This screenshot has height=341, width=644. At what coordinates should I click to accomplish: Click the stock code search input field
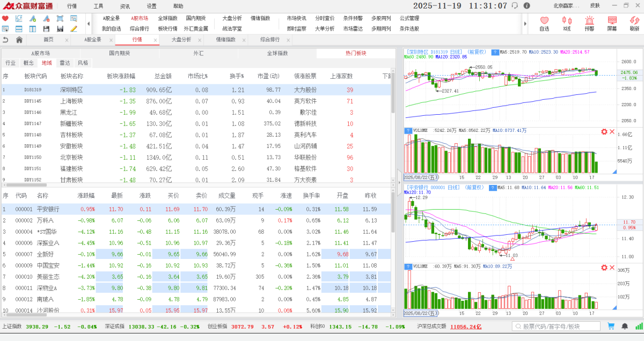tap(558, 326)
